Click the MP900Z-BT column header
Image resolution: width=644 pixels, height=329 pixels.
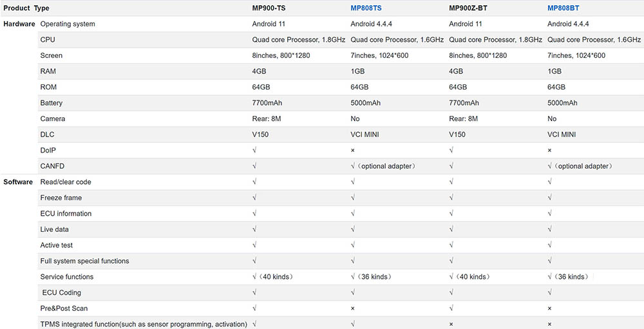[468, 8]
